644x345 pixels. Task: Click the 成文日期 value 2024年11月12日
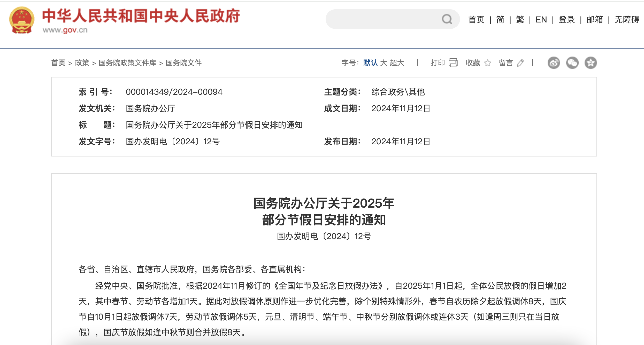click(x=401, y=108)
